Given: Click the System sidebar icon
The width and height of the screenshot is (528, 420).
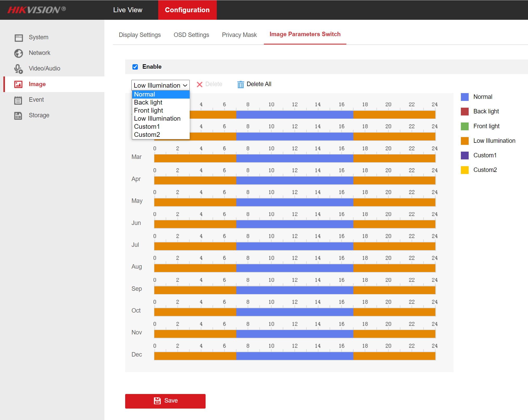Looking at the screenshot, I should [18, 37].
